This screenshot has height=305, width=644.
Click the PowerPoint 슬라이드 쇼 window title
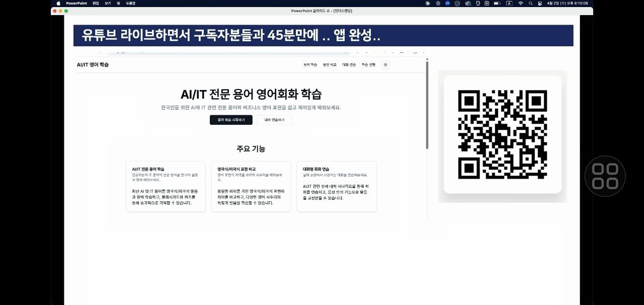[321, 11]
